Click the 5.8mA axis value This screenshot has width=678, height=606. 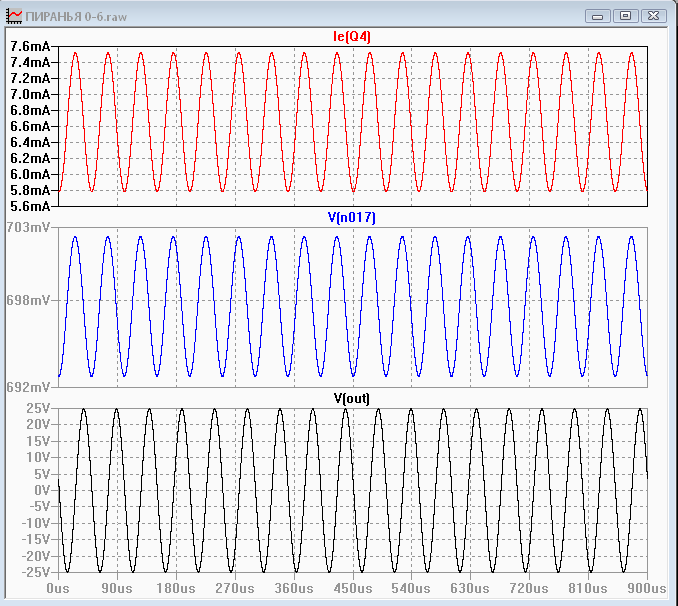tap(30, 190)
